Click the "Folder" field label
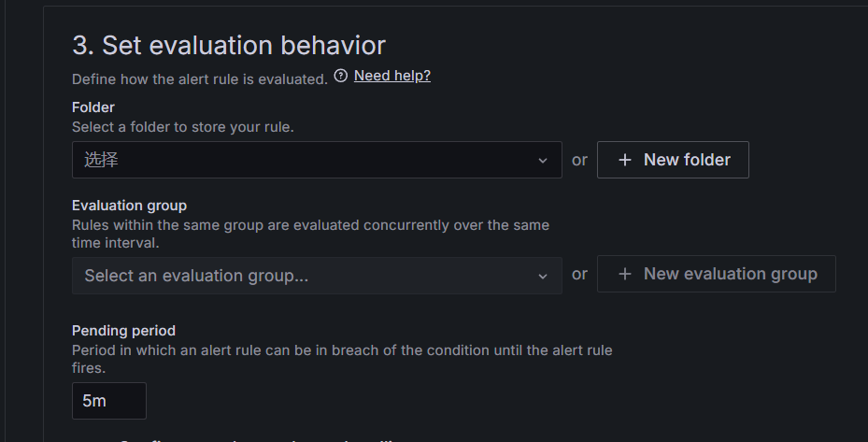This screenshot has width=868, height=442. tap(93, 107)
